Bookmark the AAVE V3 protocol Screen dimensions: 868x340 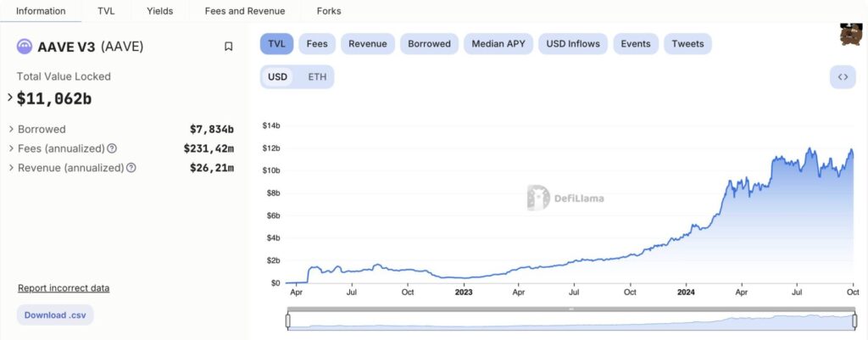point(228,47)
